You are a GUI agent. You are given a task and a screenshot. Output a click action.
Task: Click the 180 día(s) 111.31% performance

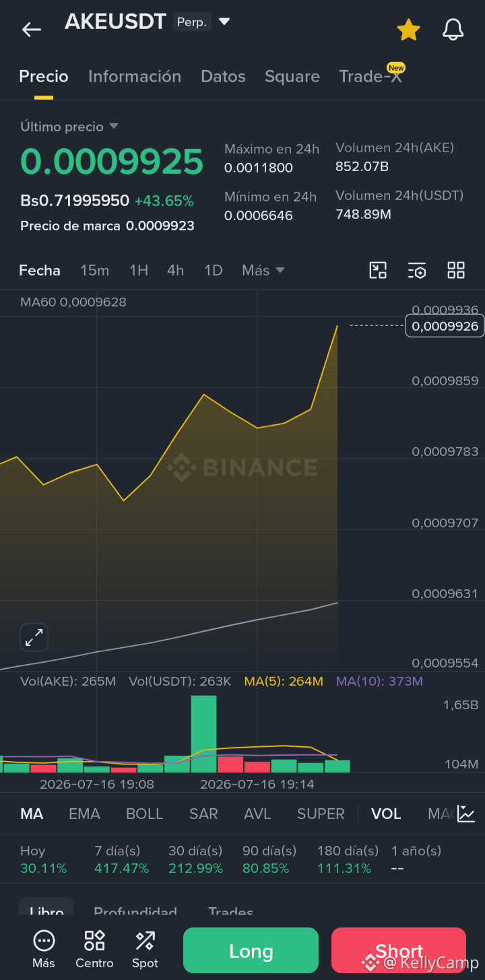click(348, 859)
